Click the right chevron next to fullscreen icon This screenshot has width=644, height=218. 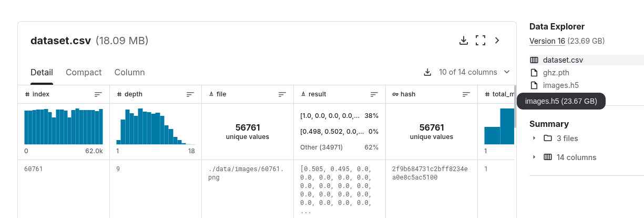point(497,41)
